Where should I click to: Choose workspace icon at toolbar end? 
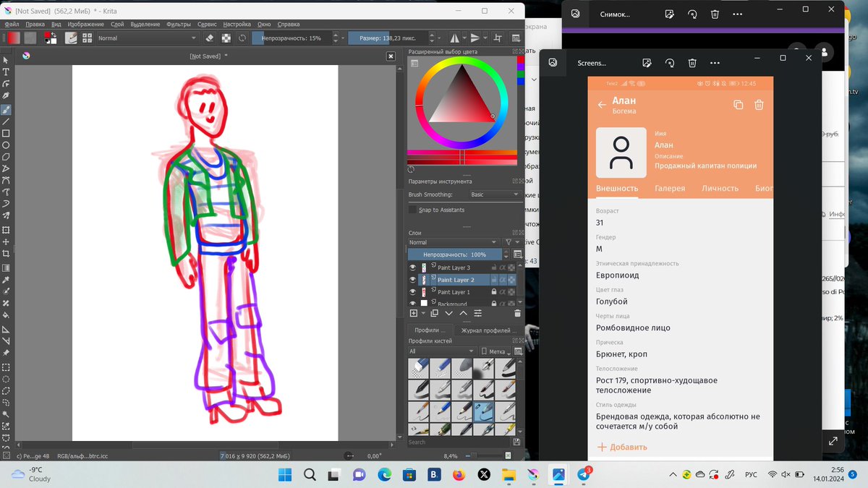point(516,38)
